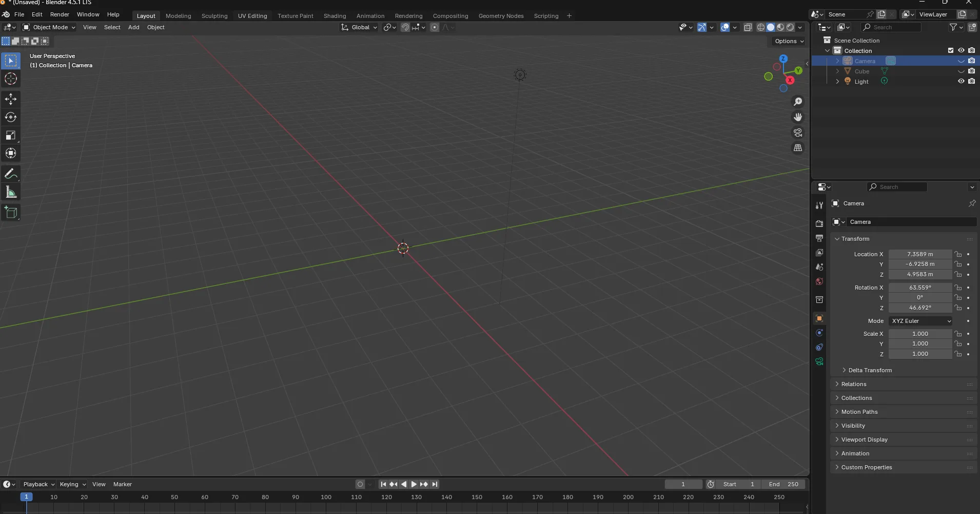This screenshot has width=980, height=514.
Task: Click Marker menu in timeline
Action: [122, 484]
